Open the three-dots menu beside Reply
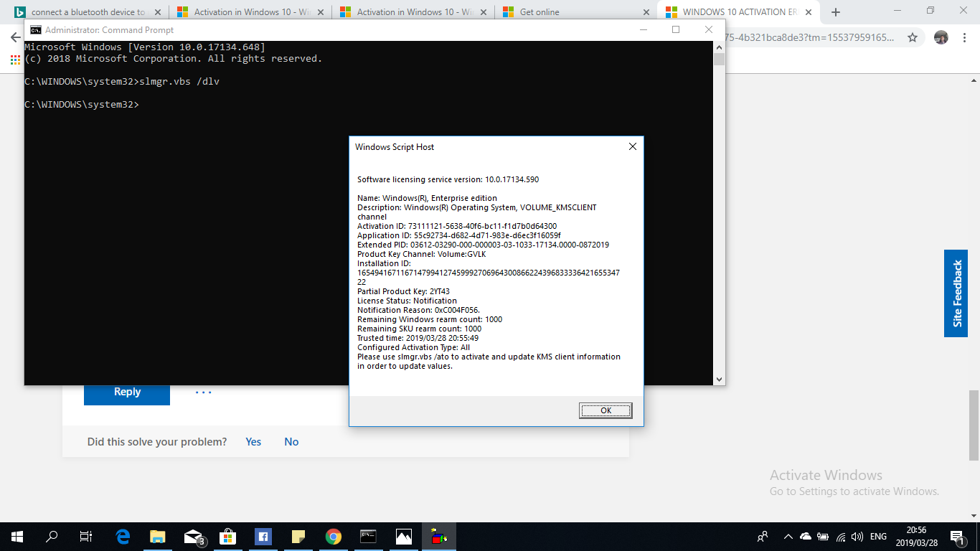Image resolution: width=980 pixels, height=551 pixels. (x=204, y=392)
